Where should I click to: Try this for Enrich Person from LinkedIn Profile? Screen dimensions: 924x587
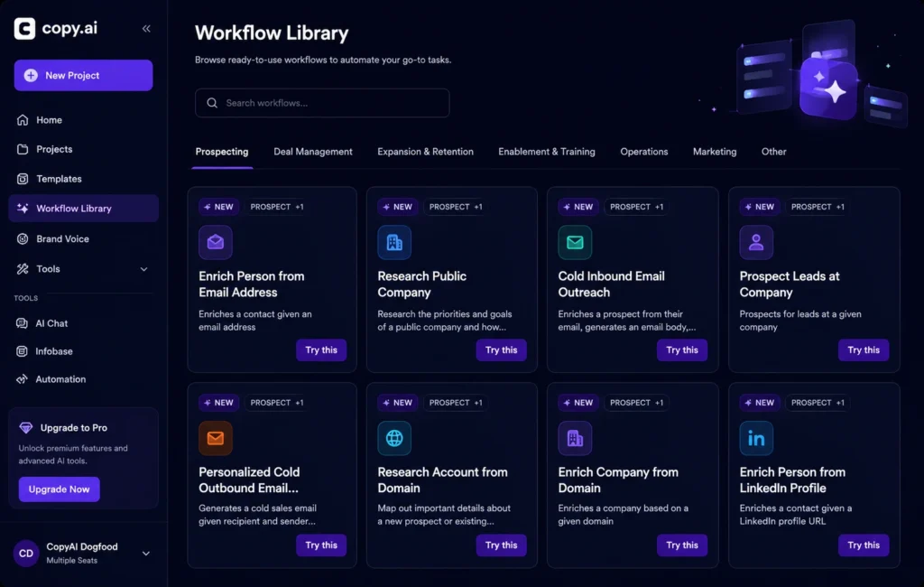[x=864, y=545]
